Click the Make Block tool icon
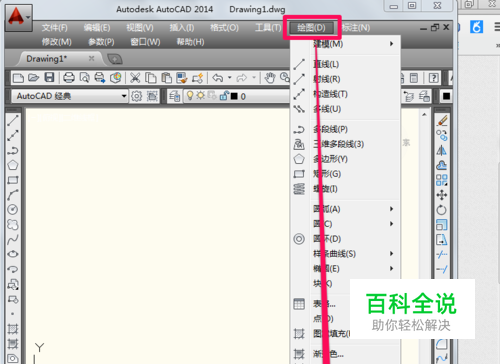The width and height of the screenshot is (500, 364). coord(13,299)
